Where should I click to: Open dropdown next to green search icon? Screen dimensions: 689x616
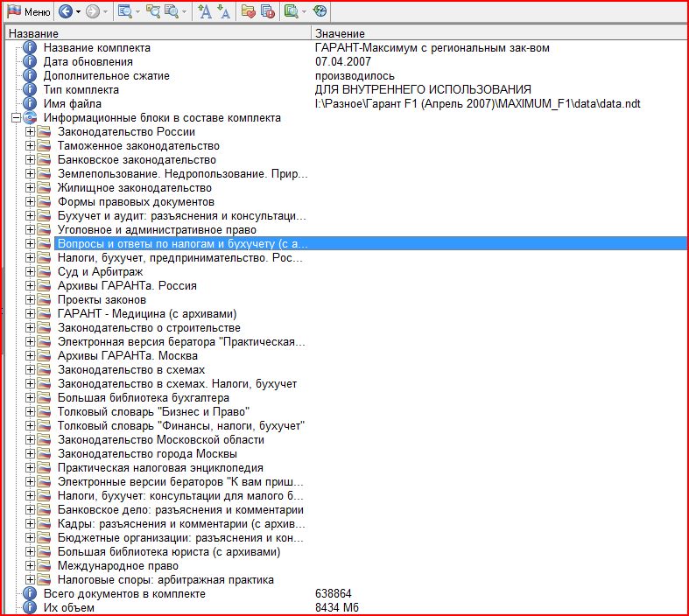(x=304, y=12)
